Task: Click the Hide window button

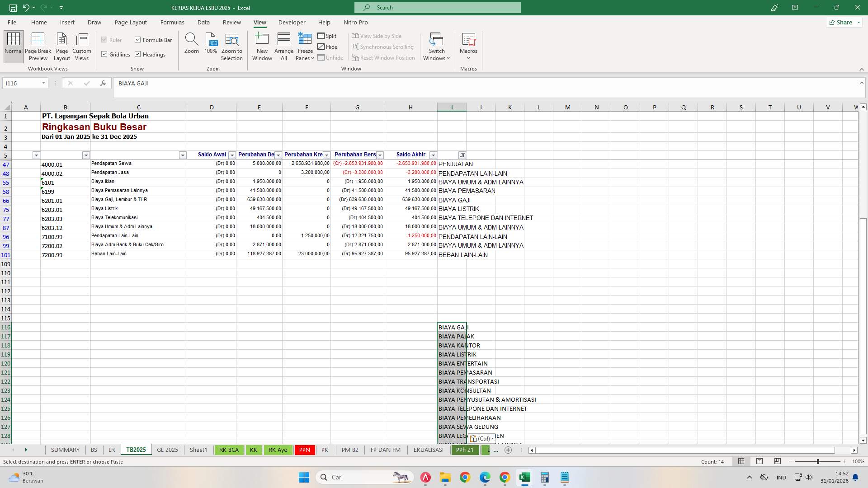Action: pos(328,47)
